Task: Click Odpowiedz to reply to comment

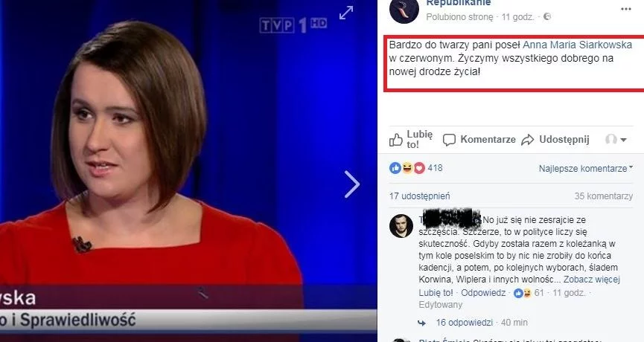Action: click(483, 293)
